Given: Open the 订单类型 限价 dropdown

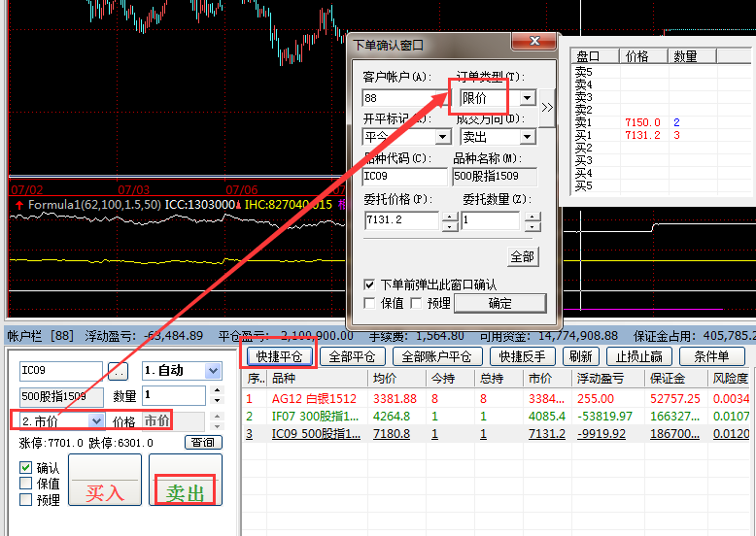Looking at the screenshot, I should 527,98.
